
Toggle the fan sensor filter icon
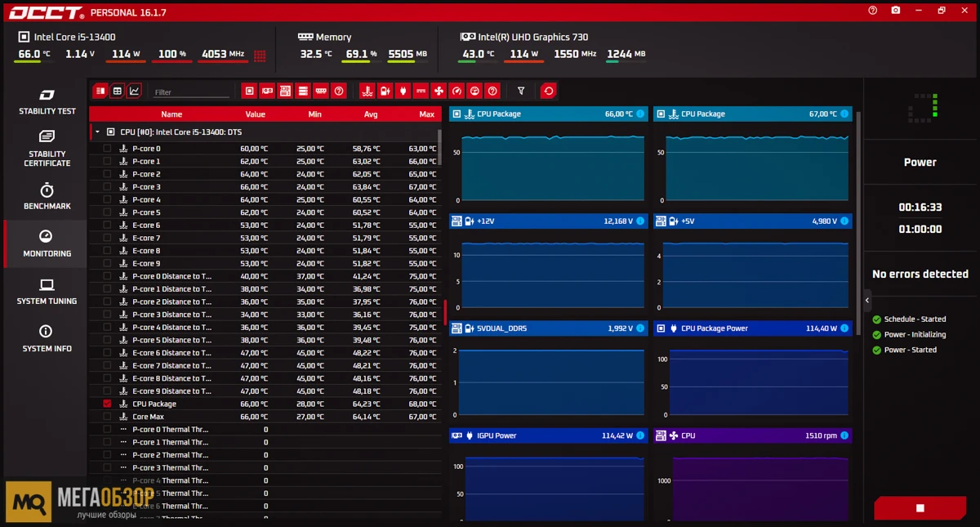[x=439, y=91]
